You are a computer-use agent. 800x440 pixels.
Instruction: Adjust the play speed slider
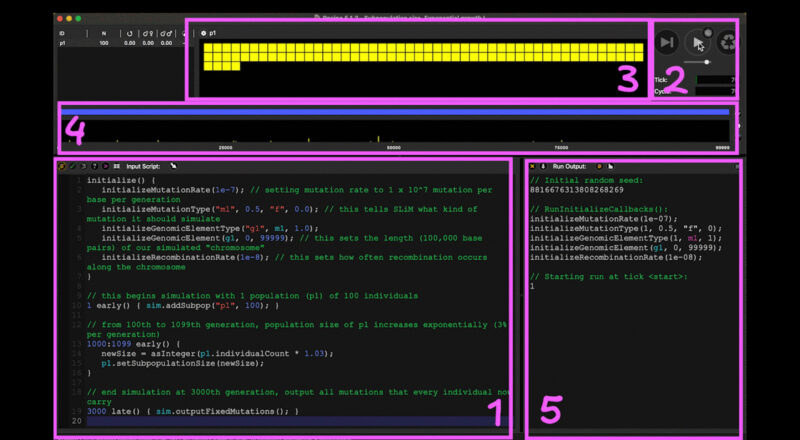[707, 62]
